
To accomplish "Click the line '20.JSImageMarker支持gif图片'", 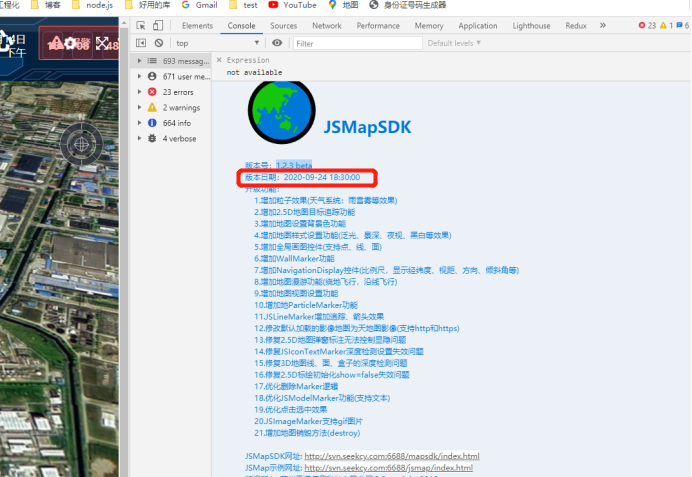I will (x=308, y=421).
